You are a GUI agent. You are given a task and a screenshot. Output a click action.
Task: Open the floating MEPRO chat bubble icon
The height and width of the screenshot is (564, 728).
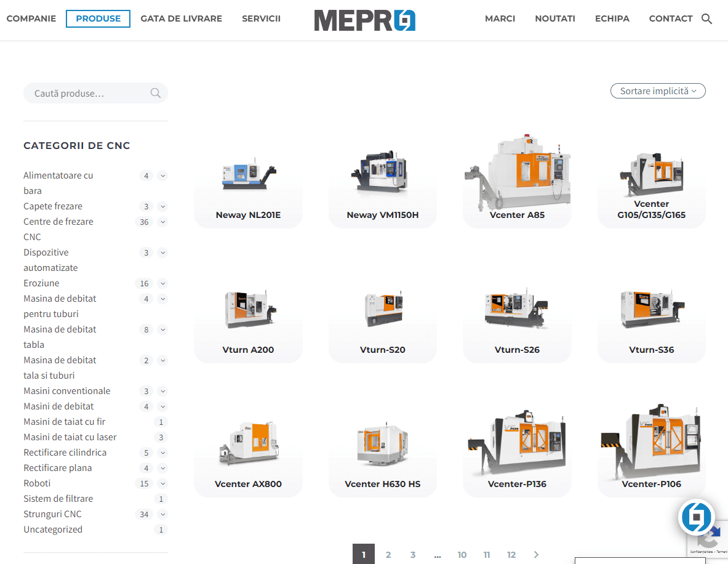(x=696, y=517)
